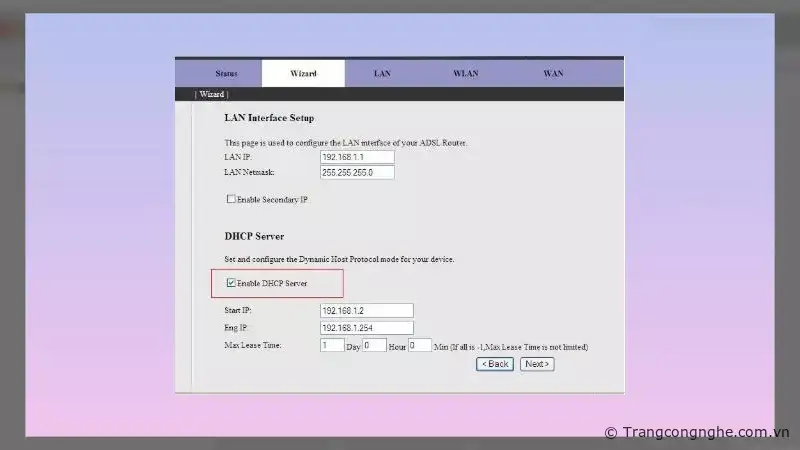Open the LAN tab
This screenshot has width=800, height=450.
click(382, 74)
